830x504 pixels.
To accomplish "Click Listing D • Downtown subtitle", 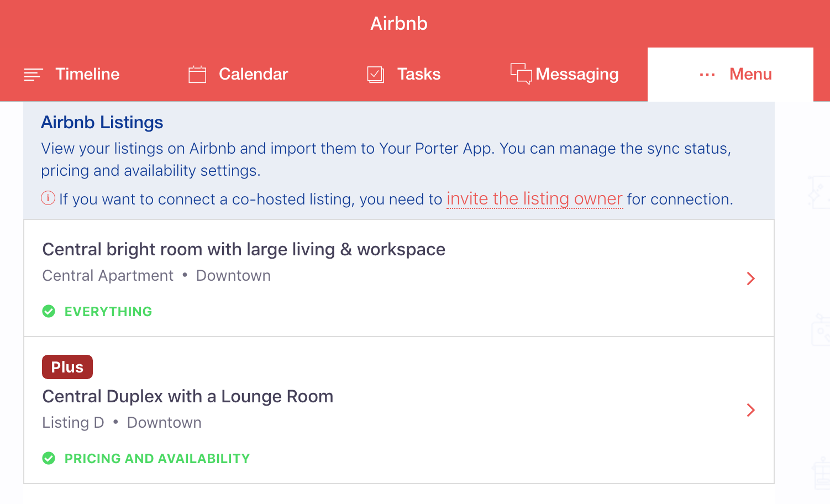I will pyautogui.click(x=122, y=423).
